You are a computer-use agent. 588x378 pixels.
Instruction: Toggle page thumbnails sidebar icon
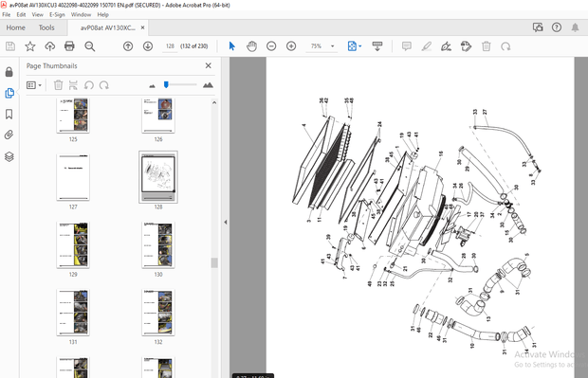tap(9, 93)
